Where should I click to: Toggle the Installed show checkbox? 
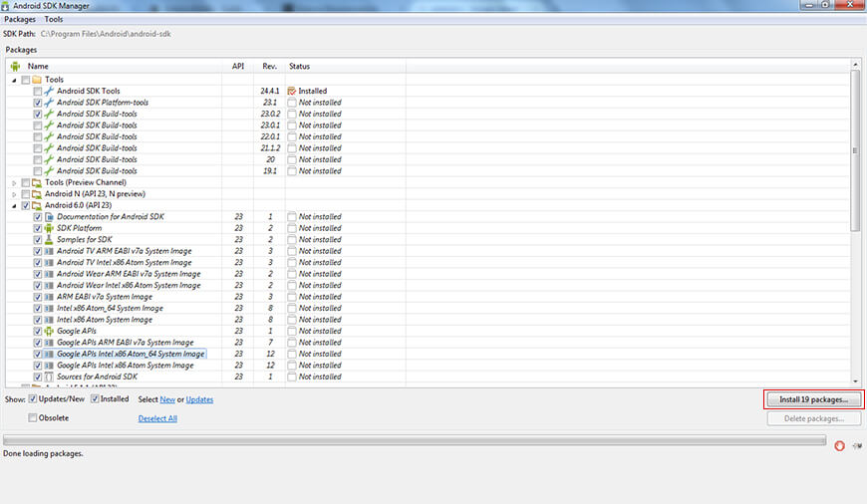(x=95, y=399)
